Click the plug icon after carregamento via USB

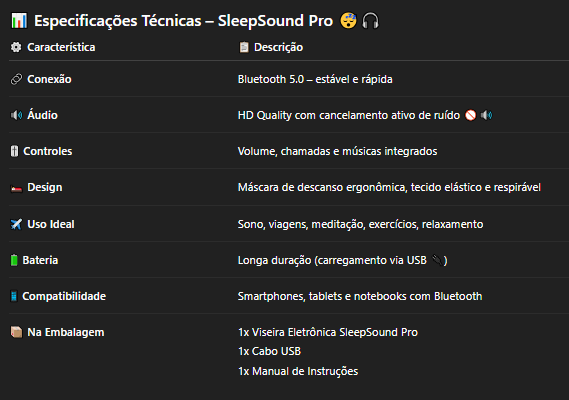click(437, 260)
